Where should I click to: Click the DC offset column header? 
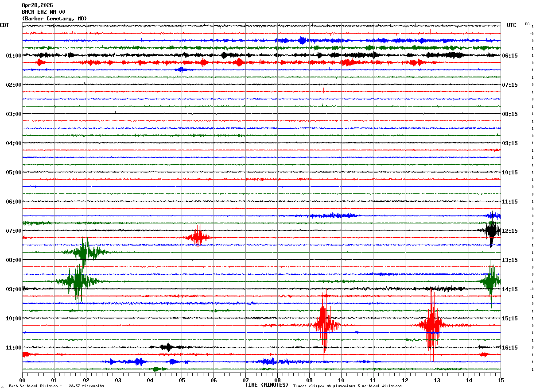(x=527, y=24)
